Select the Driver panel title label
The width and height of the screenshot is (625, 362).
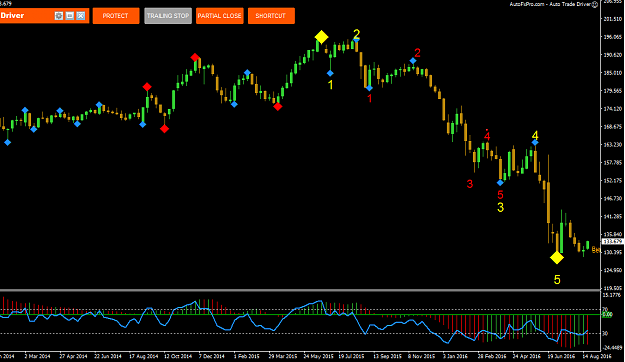pos(12,16)
